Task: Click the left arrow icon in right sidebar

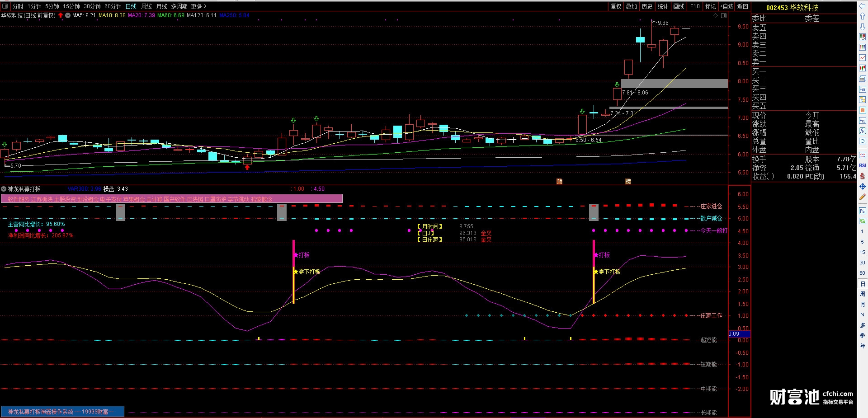Action: click(x=862, y=6)
